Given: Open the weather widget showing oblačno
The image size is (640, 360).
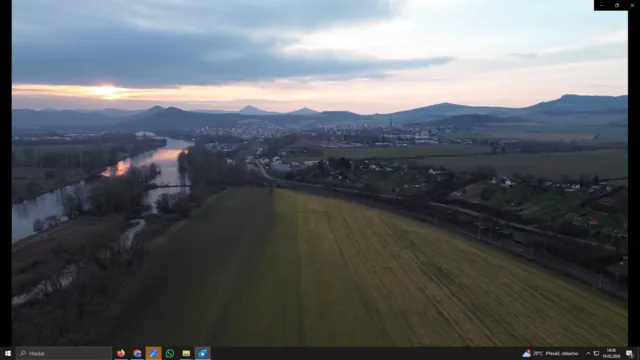Looking at the screenshot, I should [551, 353].
